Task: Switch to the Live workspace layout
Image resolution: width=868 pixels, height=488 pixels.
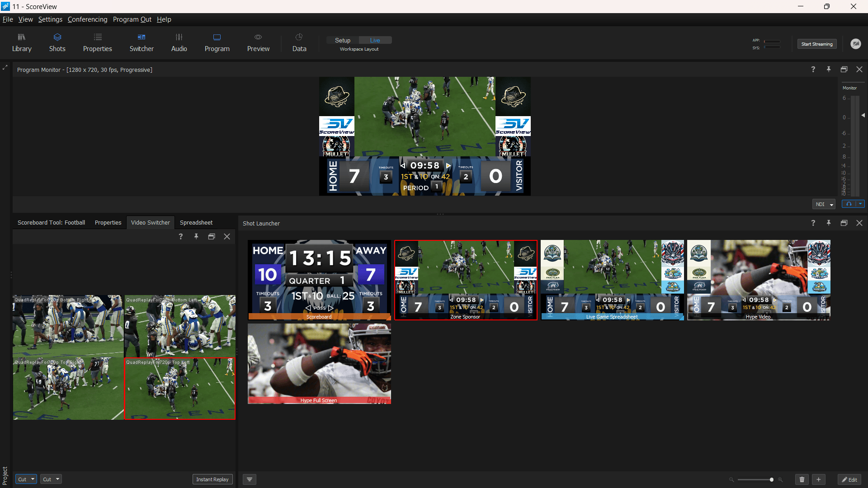Action: [375, 40]
